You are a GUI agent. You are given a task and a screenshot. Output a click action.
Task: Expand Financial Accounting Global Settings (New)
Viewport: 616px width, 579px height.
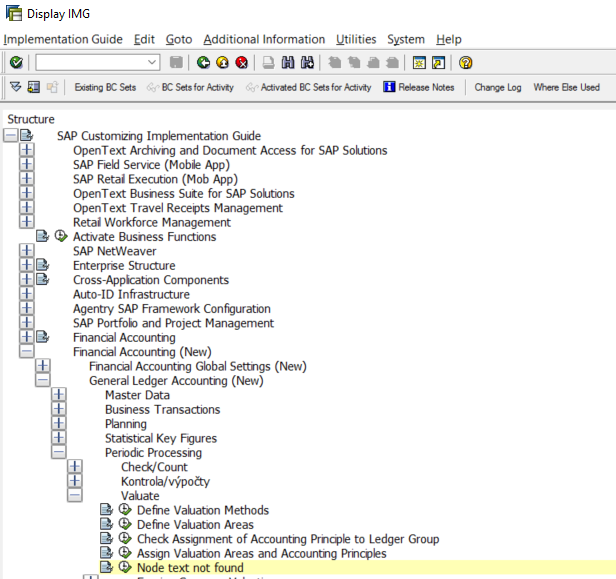[43, 366]
